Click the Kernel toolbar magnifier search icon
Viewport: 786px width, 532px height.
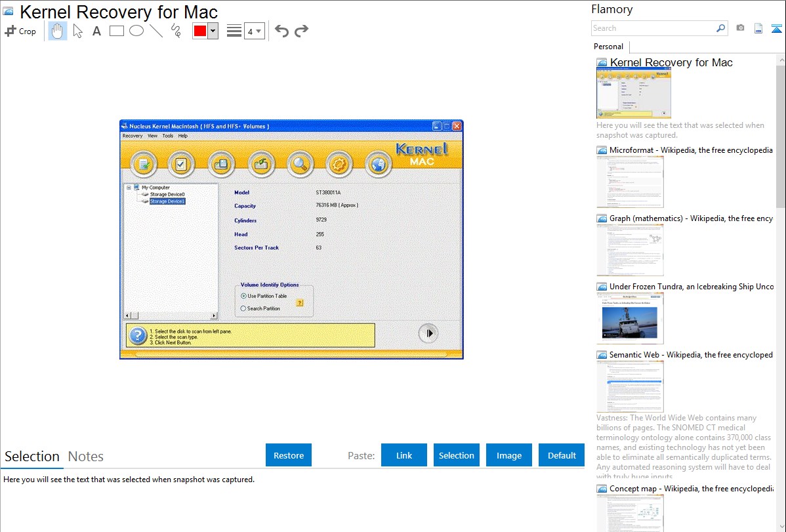coord(300,165)
